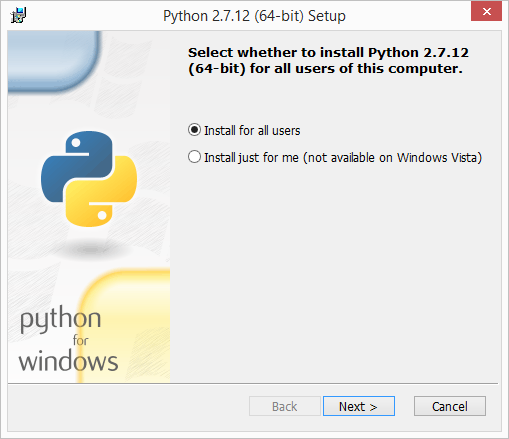Click the 'windows' word in the banner
The height and width of the screenshot is (439, 509).
click(x=68, y=361)
